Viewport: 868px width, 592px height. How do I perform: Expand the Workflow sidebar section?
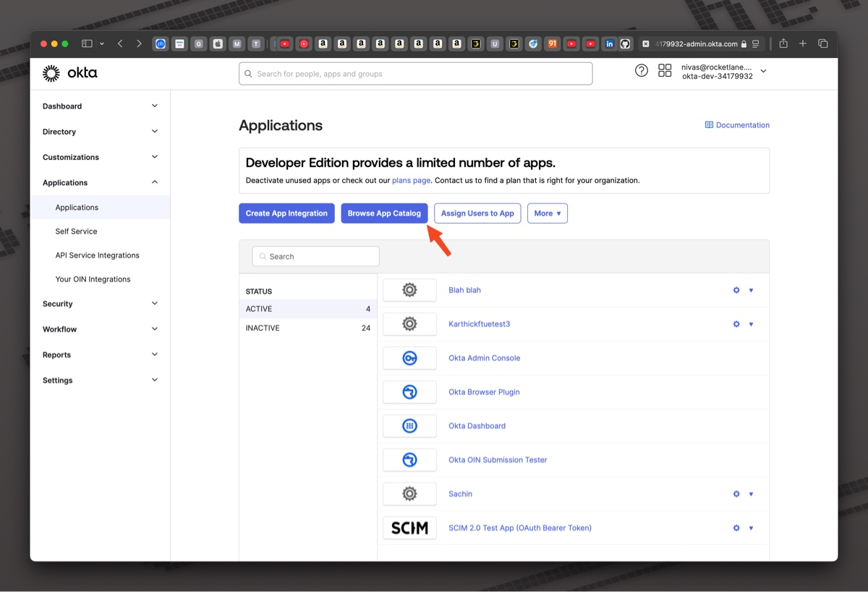point(155,329)
